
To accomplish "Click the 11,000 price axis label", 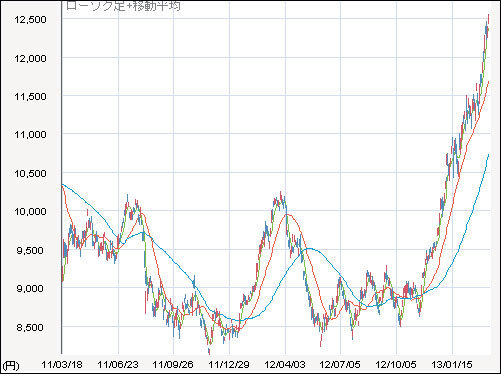I will (30, 135).
